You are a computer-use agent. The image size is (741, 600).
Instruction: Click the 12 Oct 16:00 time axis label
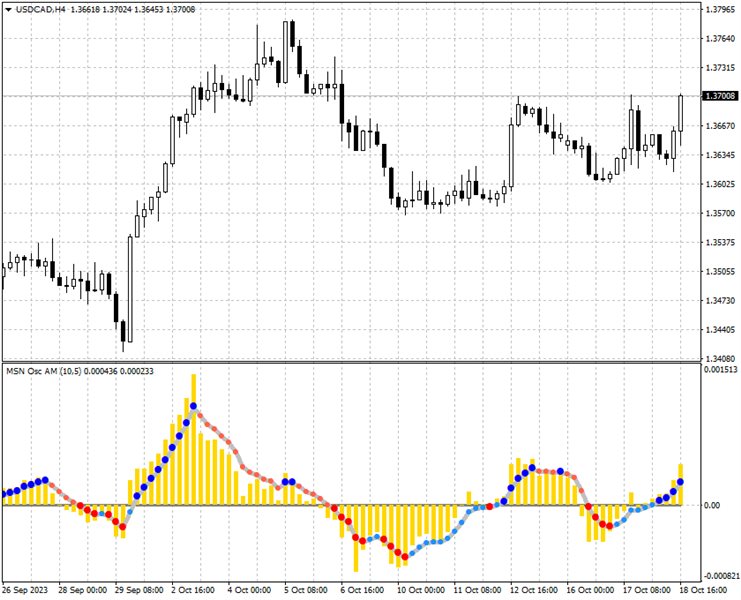point(533,591)
